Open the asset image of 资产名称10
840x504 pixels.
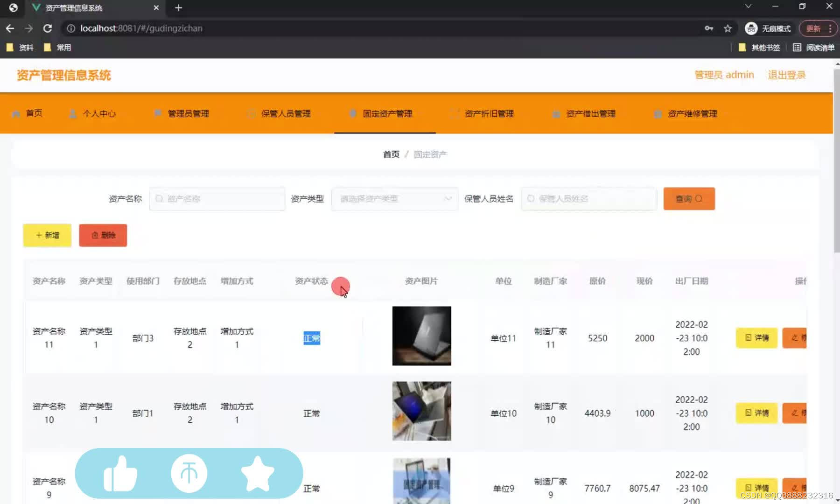pos(421,411)
